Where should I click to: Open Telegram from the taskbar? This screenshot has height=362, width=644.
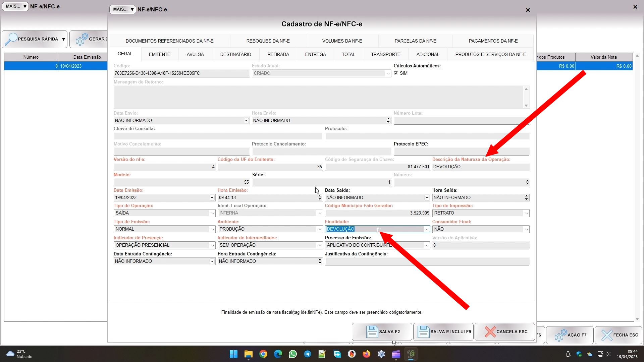point(307,354)
